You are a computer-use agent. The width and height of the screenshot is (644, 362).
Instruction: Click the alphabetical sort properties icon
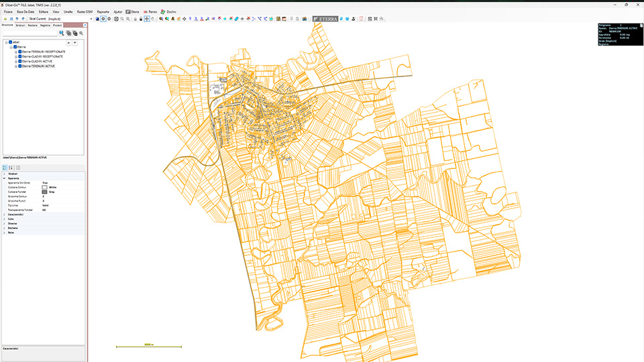point(10,168)
